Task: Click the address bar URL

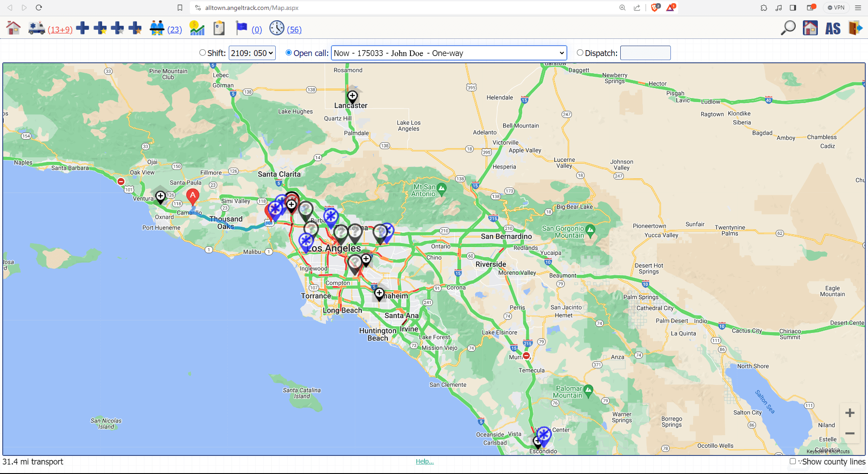Action: pyautogui.click(x=252, y=8)
